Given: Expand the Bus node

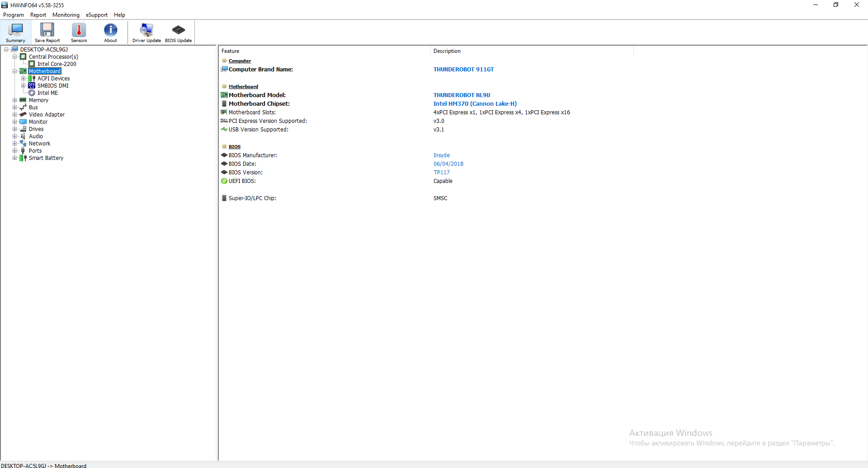Looking at the screenshot, I should (15, 108).
